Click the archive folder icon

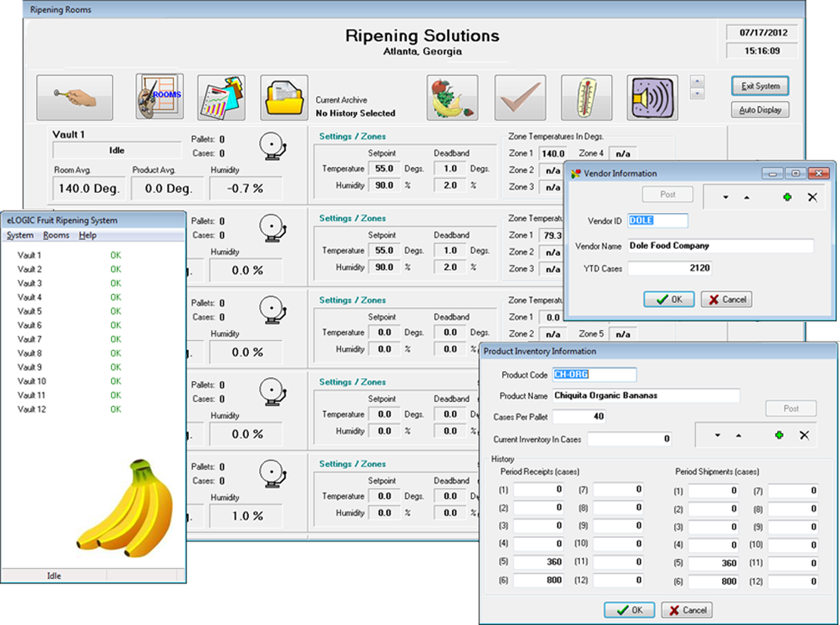[x=284, y=97]
